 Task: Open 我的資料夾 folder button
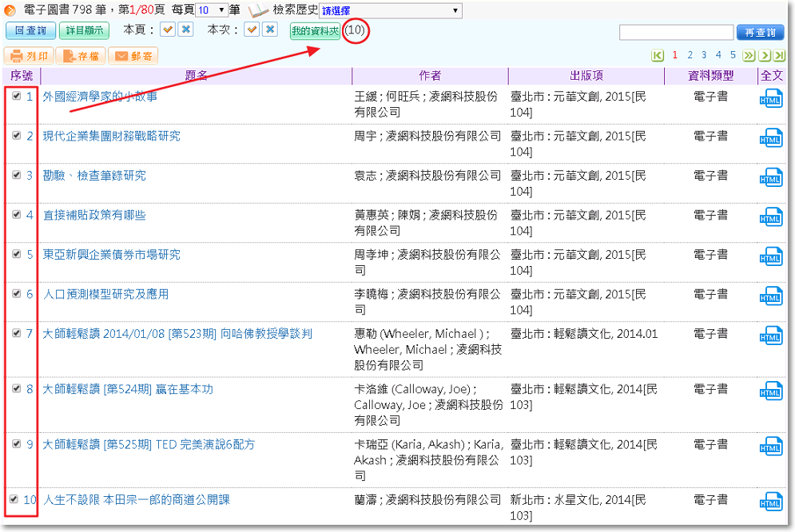[314, 31]
